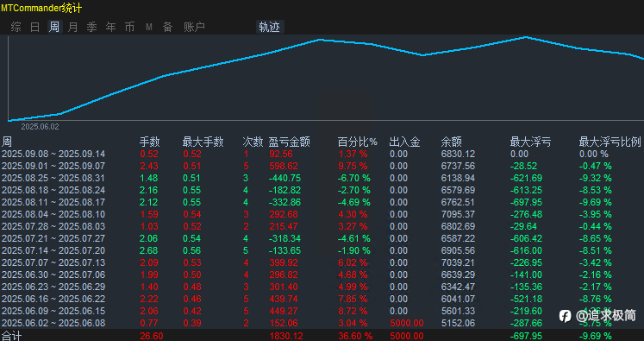Select week row 2025.07.14 ~ 2025.07.20

point(322,250)
